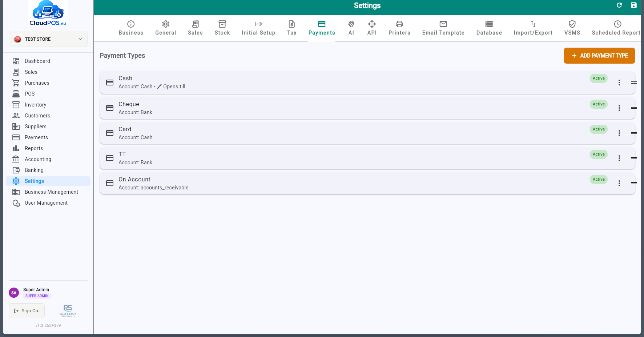Open Banking in the sidebar
This screenshot has height=337, width=644.
tap(48, 170)
